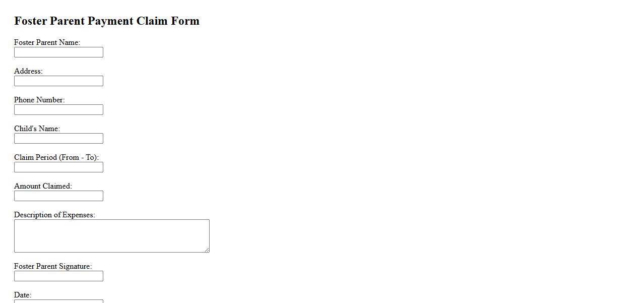
Task: Click the "Amount Claimed:" label
Action: click(43, 186)
